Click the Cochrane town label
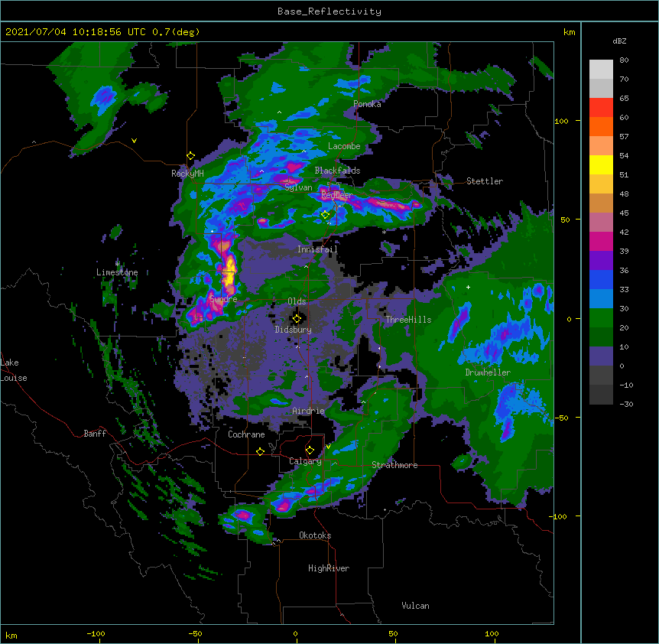 [x=246, y=434]
